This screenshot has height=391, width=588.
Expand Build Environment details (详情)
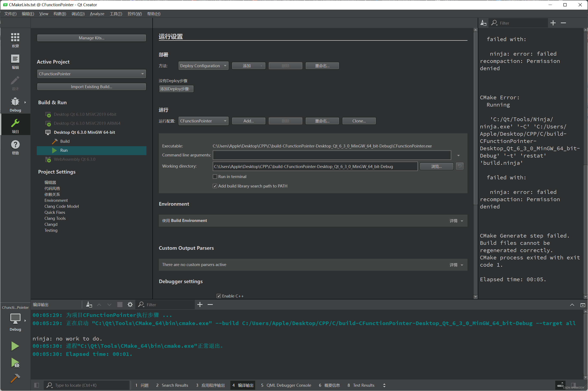pyautogui.click(x=456, y=221)
